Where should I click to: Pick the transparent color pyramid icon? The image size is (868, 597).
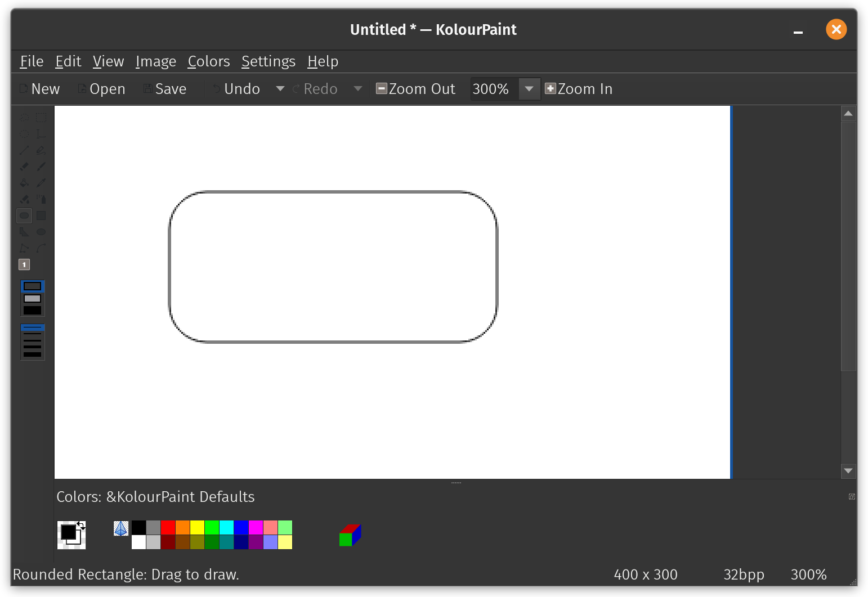(121, 528)
